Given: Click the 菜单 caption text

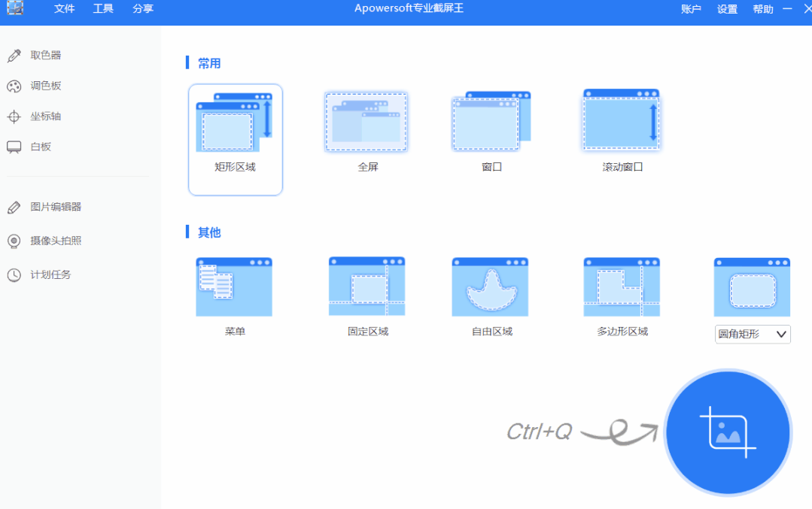Looking at the screenshot, I should click(x=235, y=332).
